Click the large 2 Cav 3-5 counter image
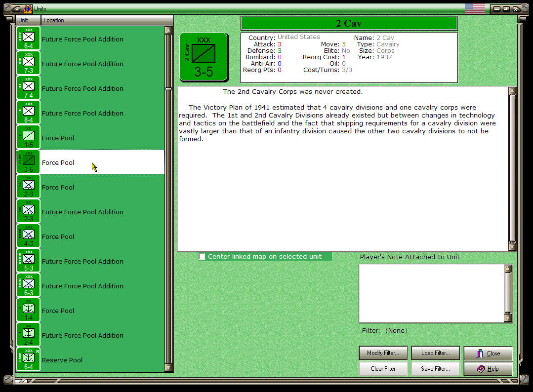This screenshot has height=392, width=533. (x=204, y=57)
